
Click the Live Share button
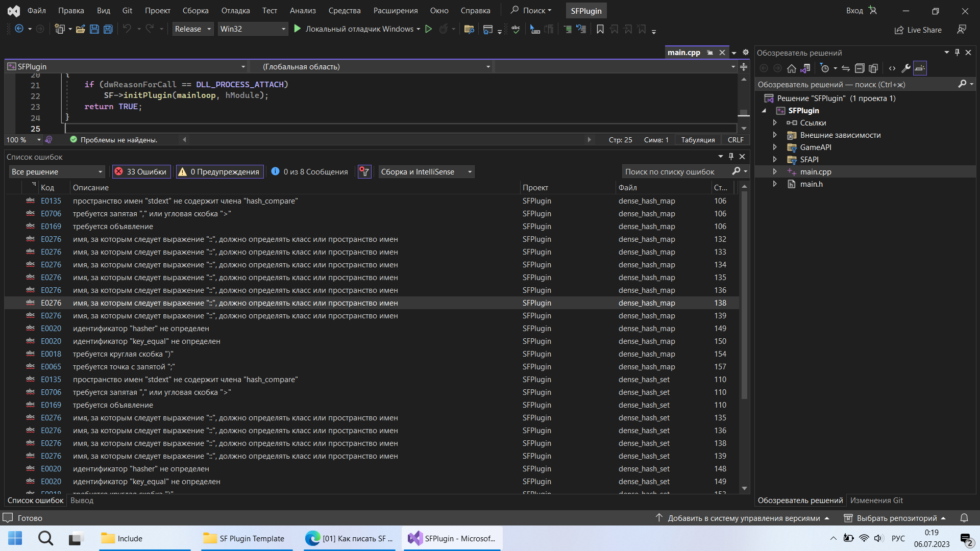(918, 30)
